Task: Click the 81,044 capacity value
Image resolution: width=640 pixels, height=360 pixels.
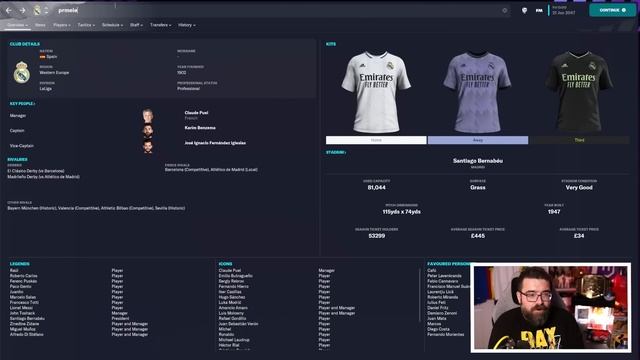Action: (376, 187)
